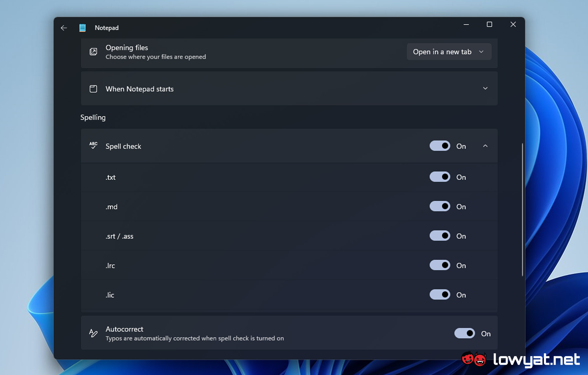Click the 'When Notepad starts' label
This screenshot has width=588, height=375.
point(139,89)
